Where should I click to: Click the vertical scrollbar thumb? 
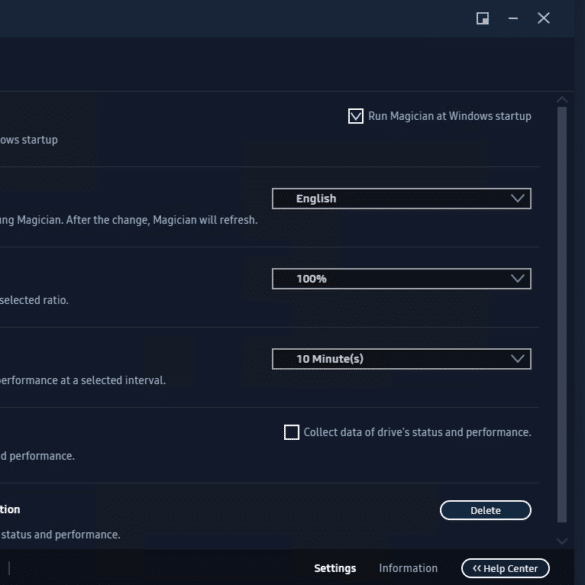[x=562, y=315]
